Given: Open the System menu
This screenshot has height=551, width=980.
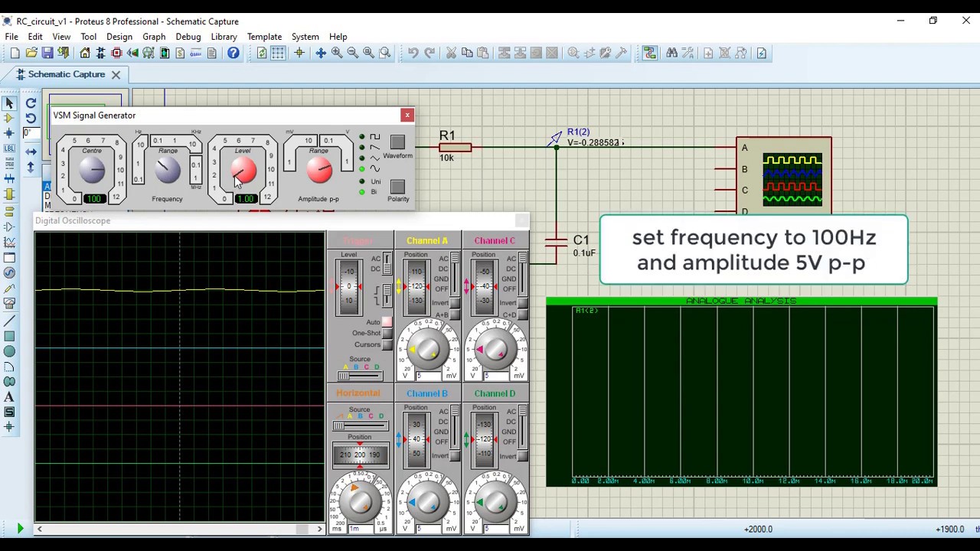Looking at the screenshot, I should tap(305, 37).
